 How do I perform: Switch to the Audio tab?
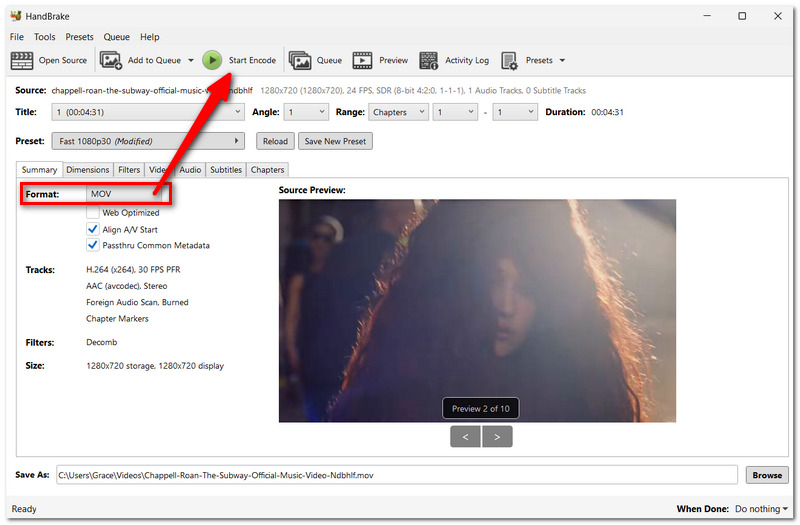[x=190, y=169]
